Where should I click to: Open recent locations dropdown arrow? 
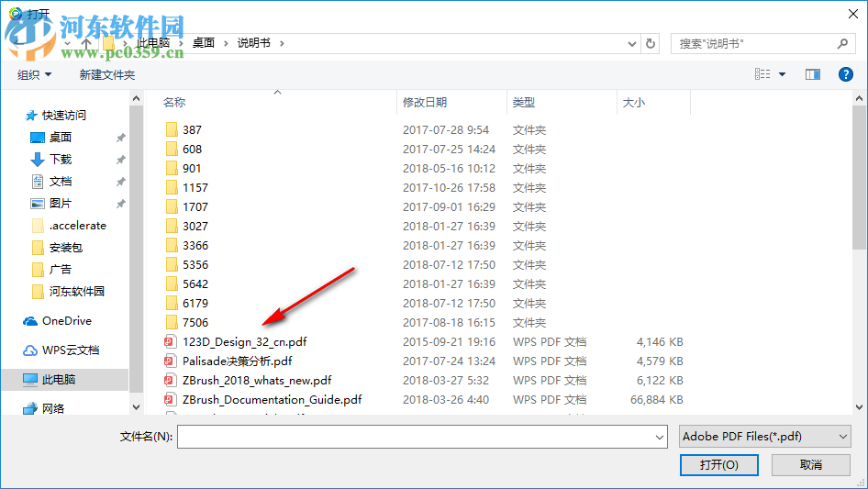click(x=68, y=43)
